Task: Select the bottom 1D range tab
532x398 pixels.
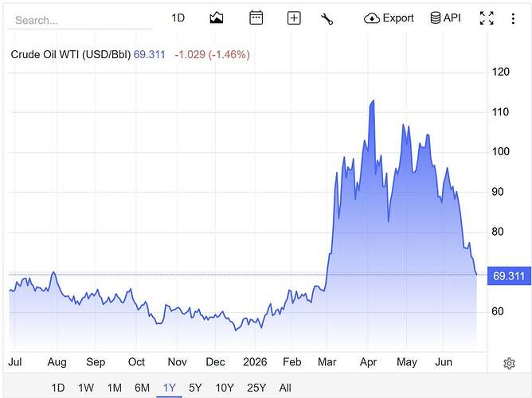Action: [58, 388]
